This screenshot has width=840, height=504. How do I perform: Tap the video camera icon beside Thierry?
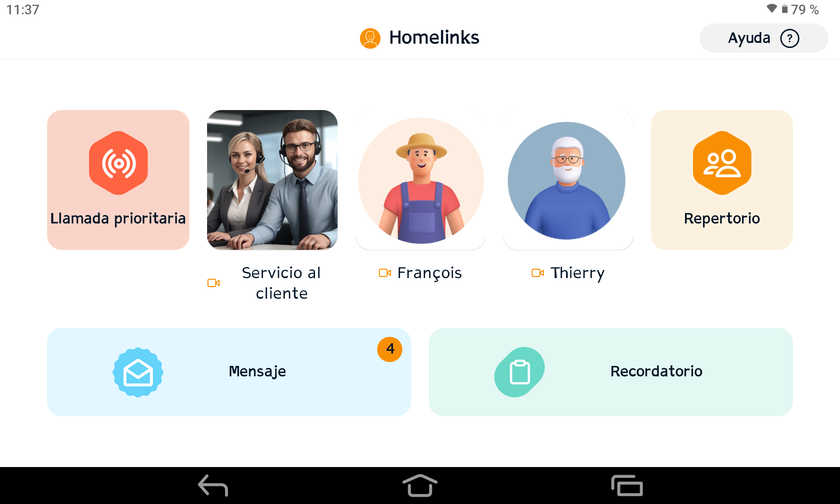pyautogui.click(x=538, y=273)
